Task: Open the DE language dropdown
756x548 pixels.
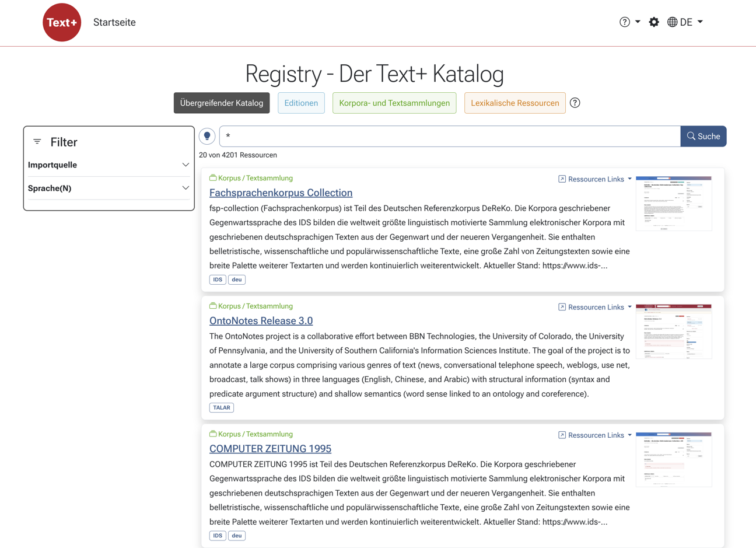Action: point(685,22)
